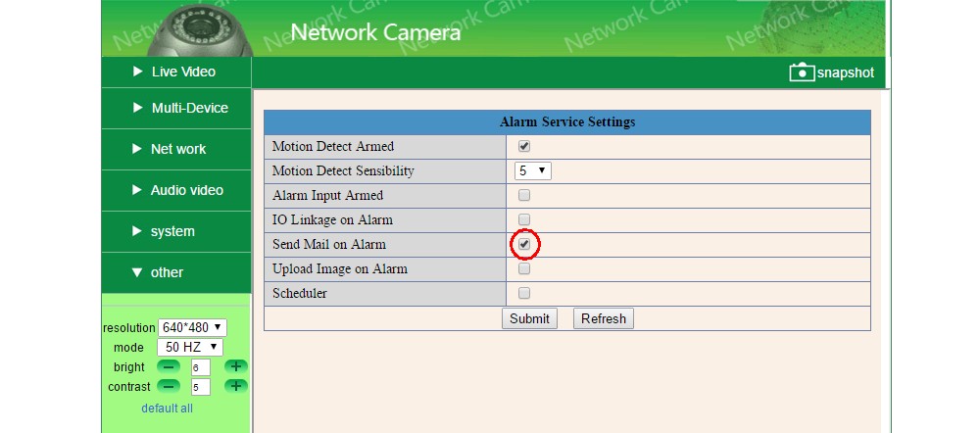This screenshot has width=980, height=433.
Task: Open the Net work menu
Action: point(176,149)
